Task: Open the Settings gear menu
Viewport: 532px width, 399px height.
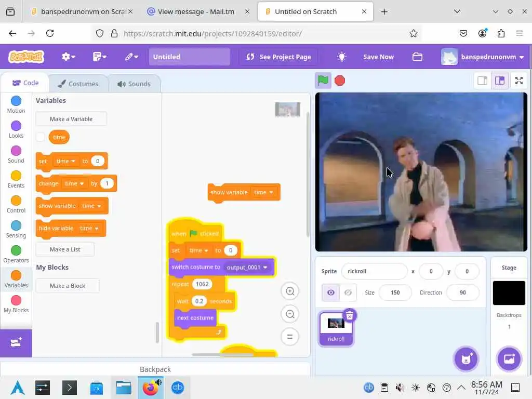Action: [x=68, y=57]
